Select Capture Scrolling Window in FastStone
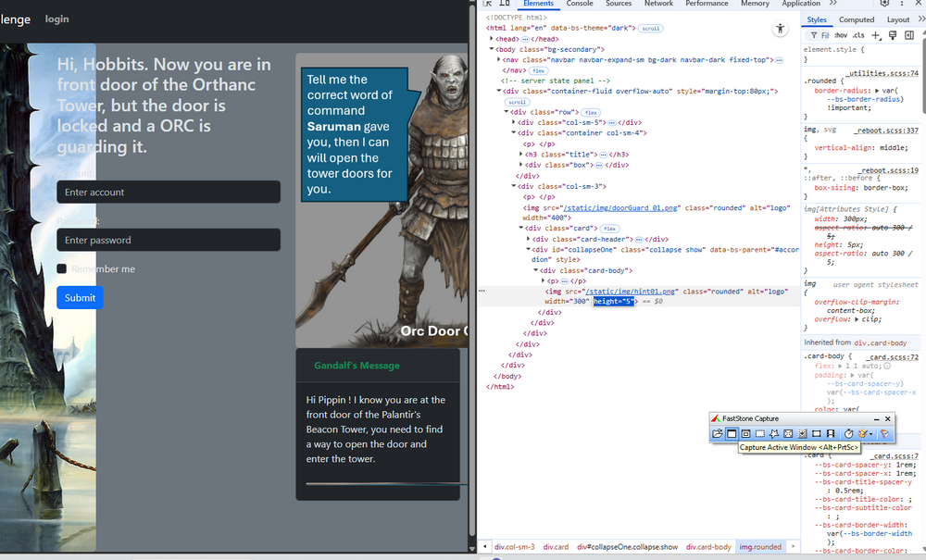 (803, 434)
